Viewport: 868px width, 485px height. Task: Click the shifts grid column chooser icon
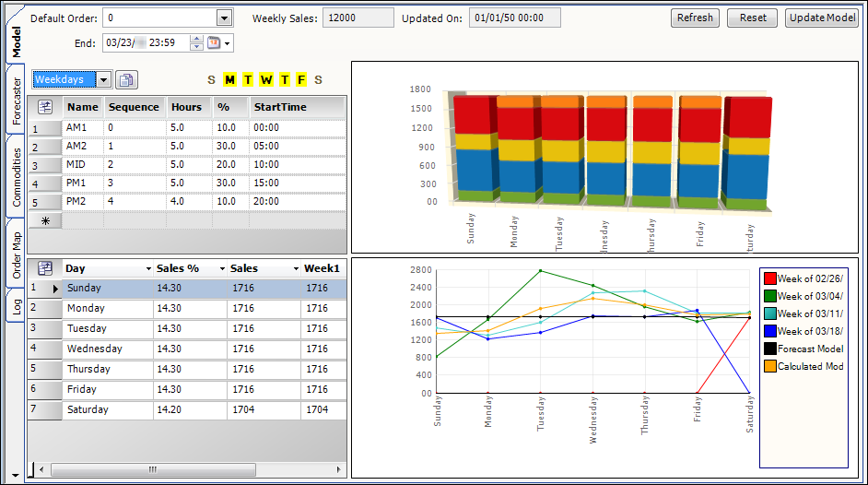click(45, 107)
